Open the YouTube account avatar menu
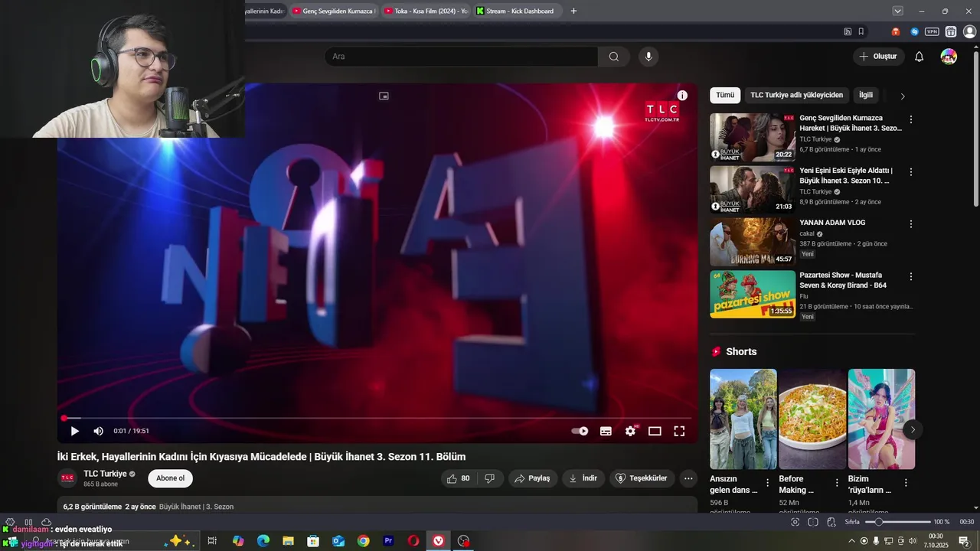Viewport: 980px width, 551px height. 949,57
